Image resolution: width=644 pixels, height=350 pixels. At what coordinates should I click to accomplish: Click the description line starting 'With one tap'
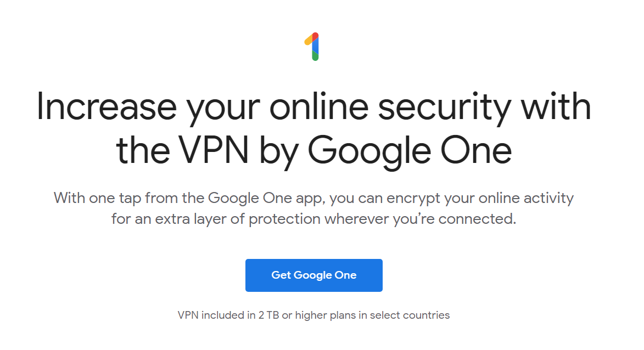tap(314, 198)
